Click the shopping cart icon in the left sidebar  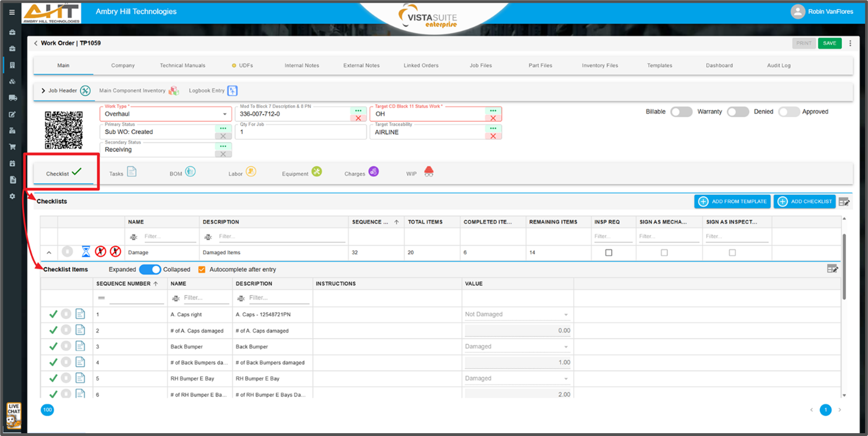pos(12,147)
